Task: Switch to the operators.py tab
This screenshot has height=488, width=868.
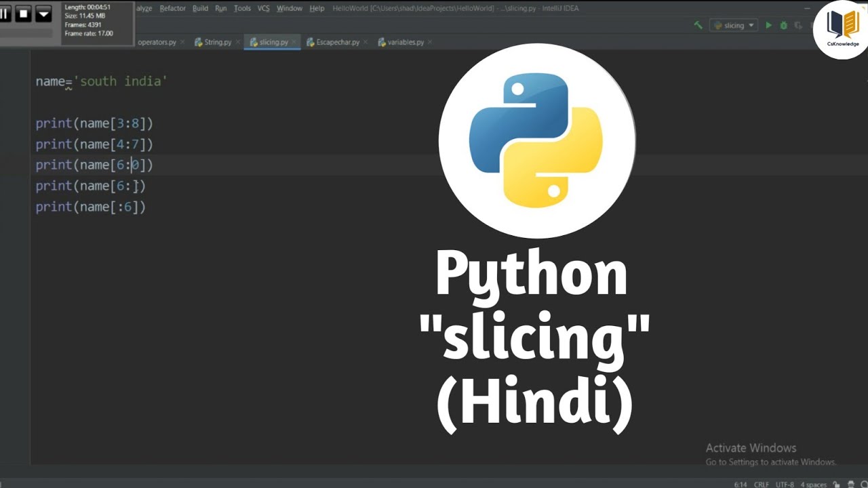Action: [157, 42]
